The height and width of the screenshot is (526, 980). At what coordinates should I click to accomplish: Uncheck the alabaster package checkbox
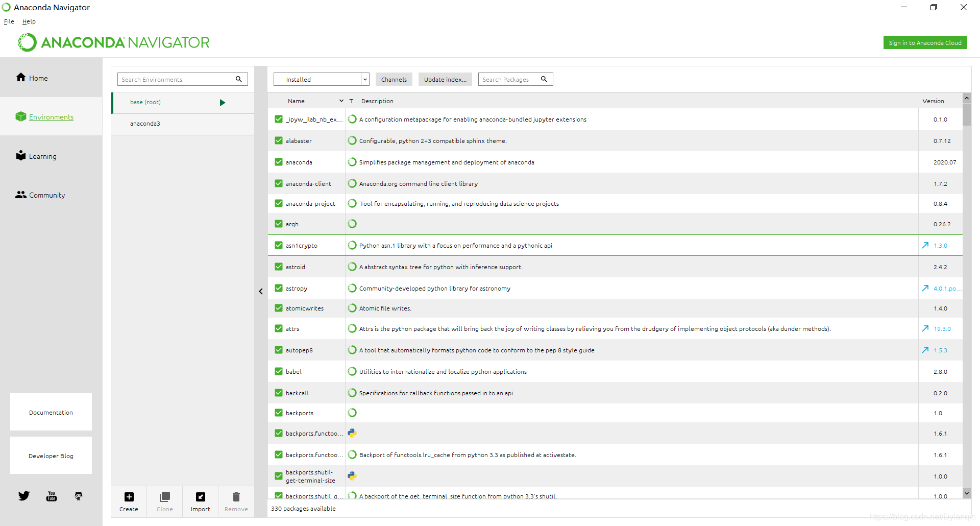(279, 141)
